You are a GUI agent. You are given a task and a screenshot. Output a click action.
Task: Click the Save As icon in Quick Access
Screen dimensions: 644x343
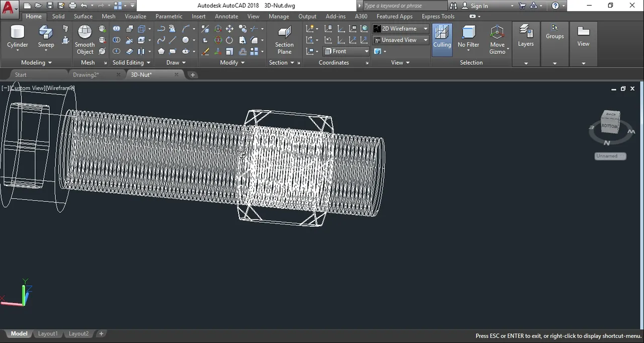click(61, 6)
